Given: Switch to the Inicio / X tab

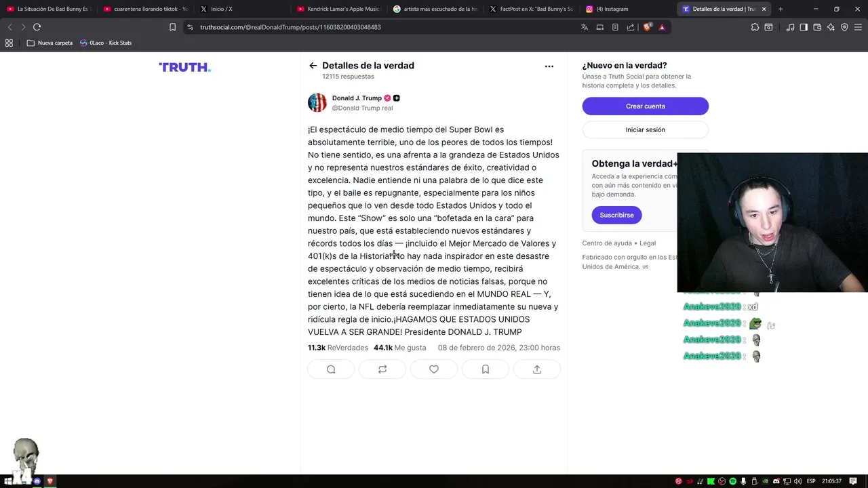Looking at the screenshot, I should (x=242, y=9).
